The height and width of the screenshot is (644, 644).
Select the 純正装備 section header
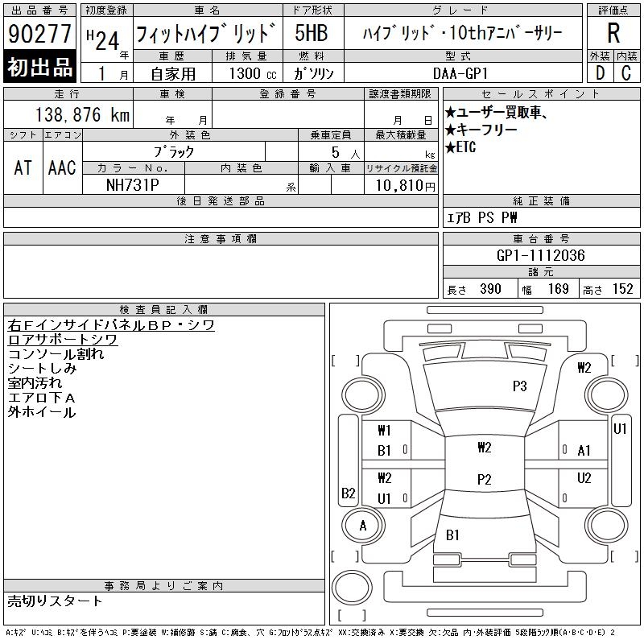tap(541, 200)
